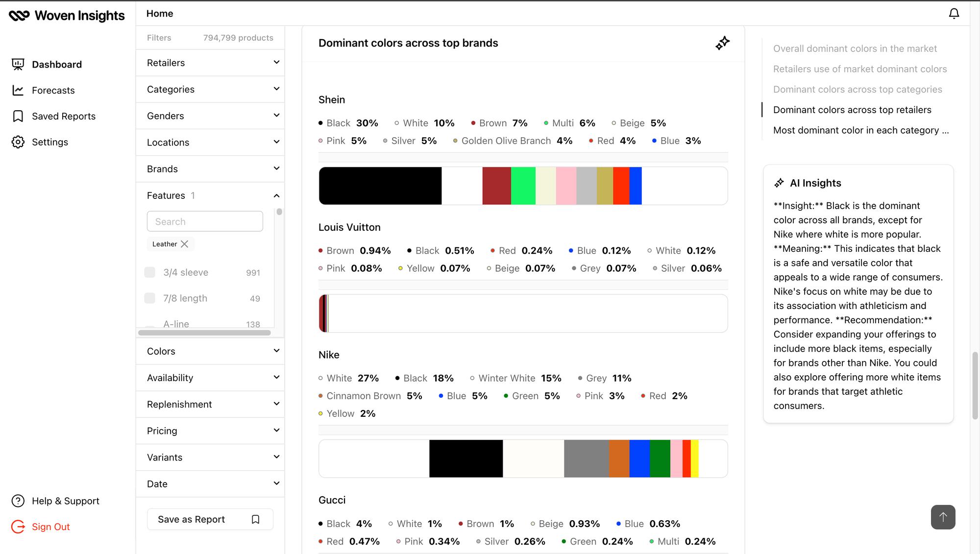Click the blue segment in Nike color bar
Viewport: 980px width, 554px height.
click(639, 458)
